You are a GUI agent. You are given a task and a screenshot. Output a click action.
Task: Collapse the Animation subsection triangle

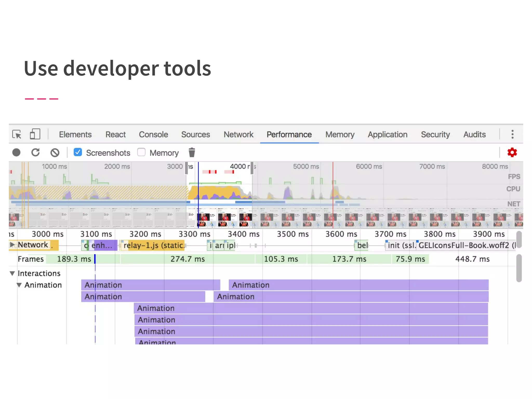pos(19,285)
